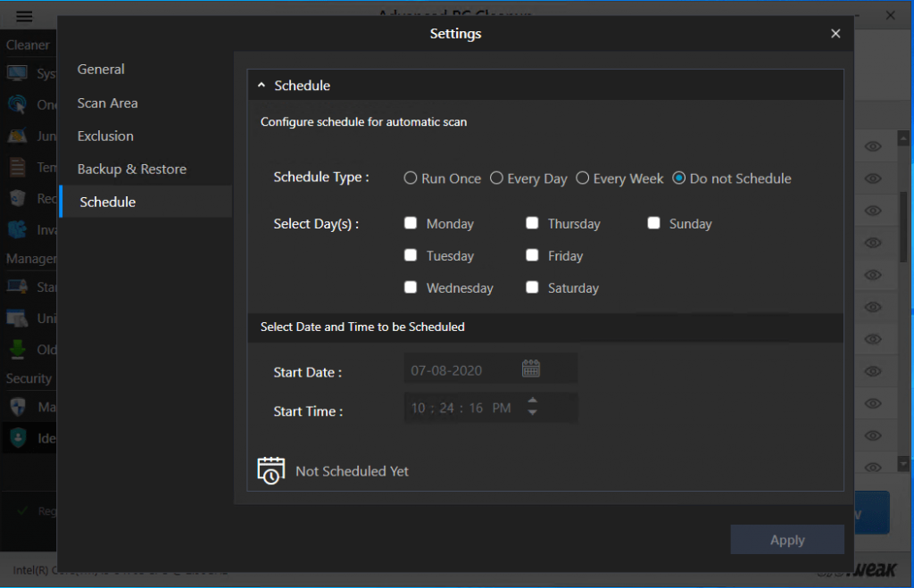This screenshot has height=588, width=914.
Task: Click the Temporary files document icon
Action: (x=18, y=167)
